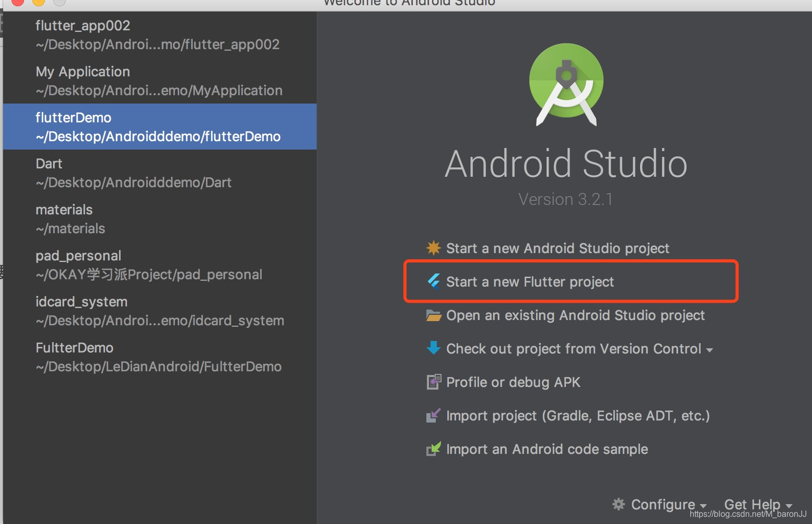Click path ~/OKAY学习派Project/pad_personal

pos(149,275)
